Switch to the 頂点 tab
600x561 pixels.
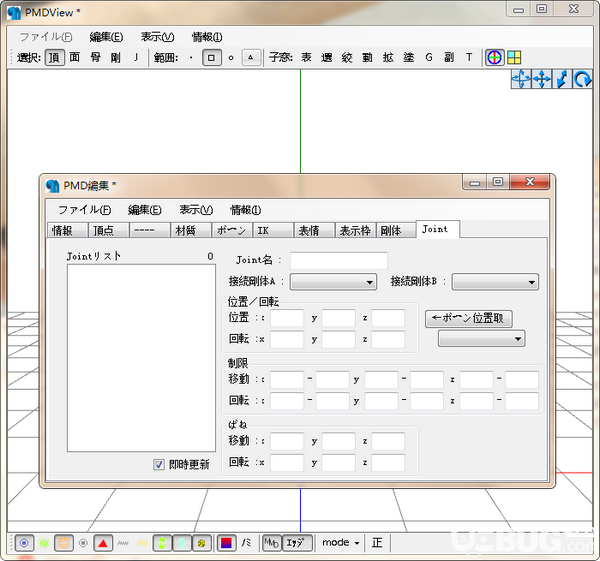click(108, 230)
